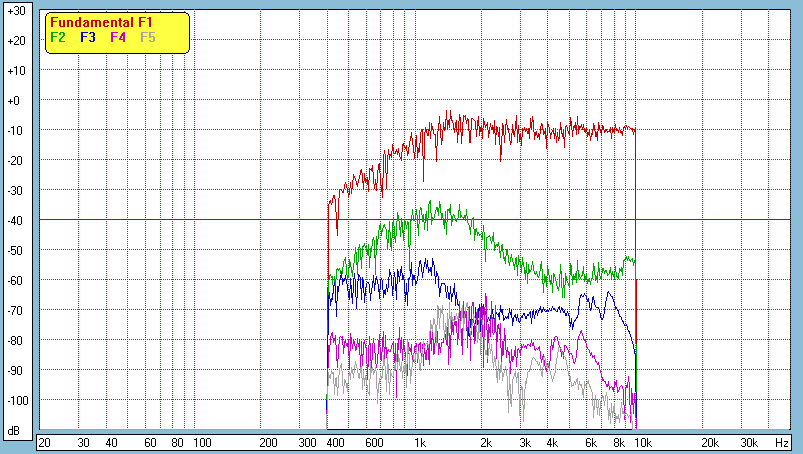
Task: Click the -100 label on the dB axis
Action: click(15, 400)
